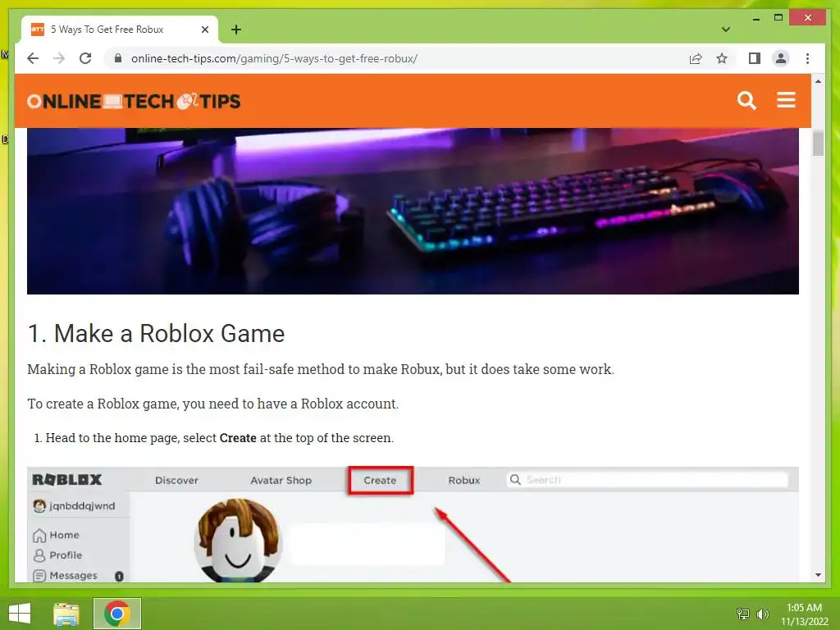The width and height of the screenshot is (840, 630).
Task: Open the Windows Start menu
Action: coord(20,614)
